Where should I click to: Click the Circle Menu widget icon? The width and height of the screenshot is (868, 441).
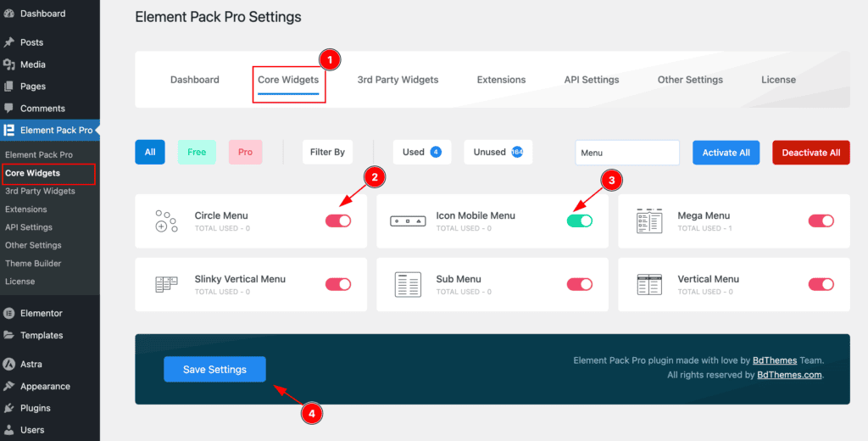tap(166, 221)
